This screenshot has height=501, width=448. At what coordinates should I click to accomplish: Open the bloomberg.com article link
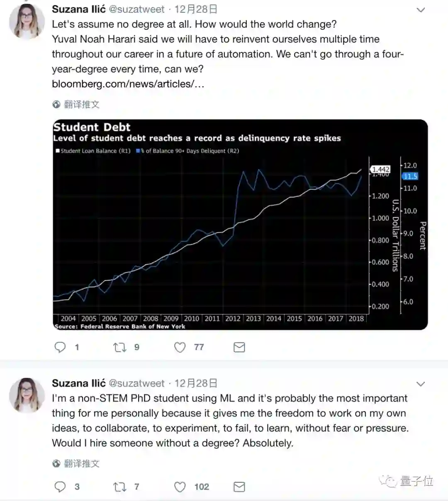click(x=128, y=84)
